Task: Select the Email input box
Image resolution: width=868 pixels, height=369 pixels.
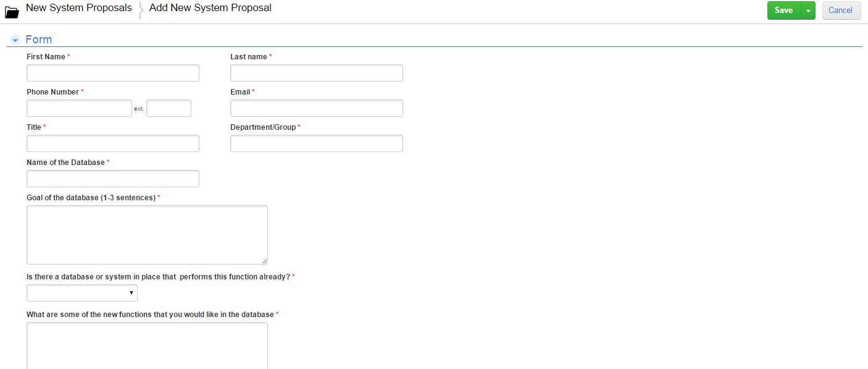Action: 317,108
